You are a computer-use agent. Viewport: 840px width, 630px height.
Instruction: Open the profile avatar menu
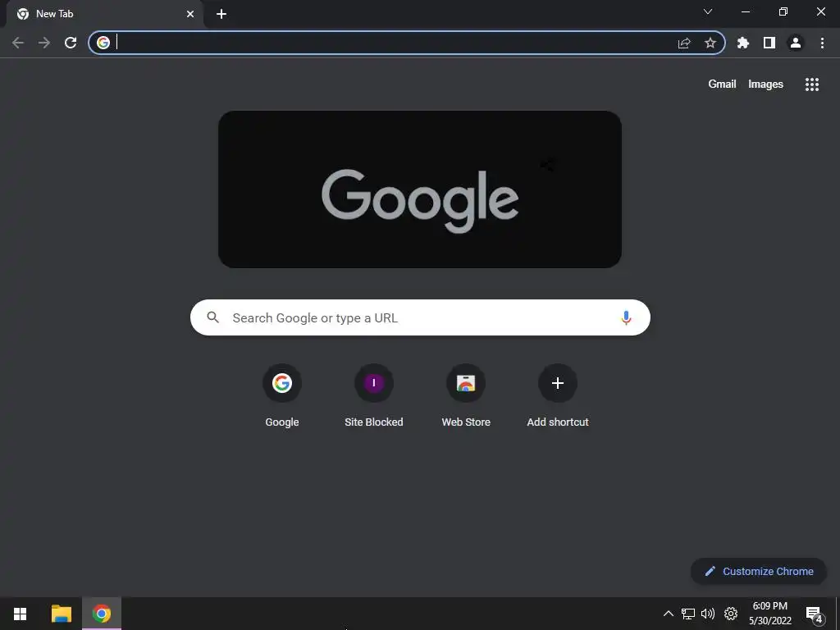(796, 43)
